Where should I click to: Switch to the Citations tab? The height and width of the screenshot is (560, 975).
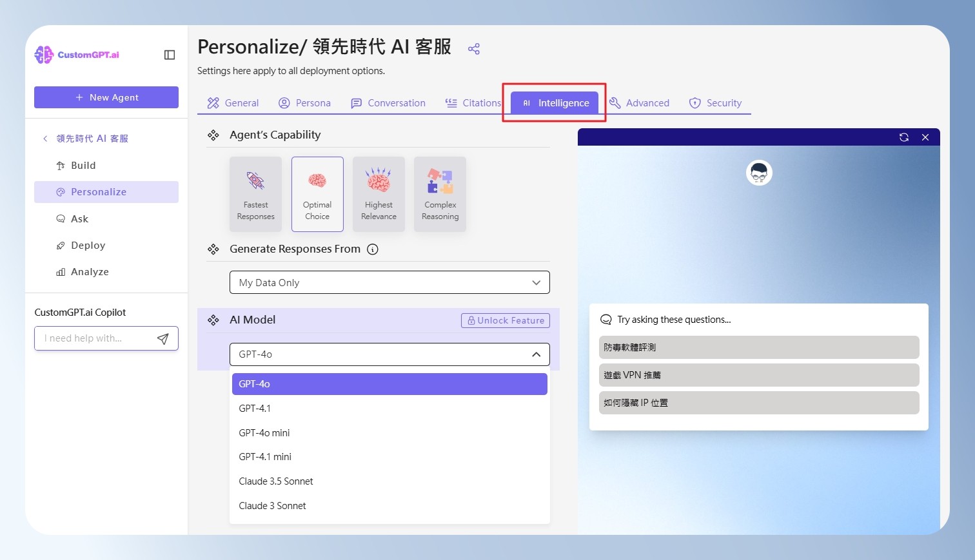pyautogui.click(x=473, y=103)
